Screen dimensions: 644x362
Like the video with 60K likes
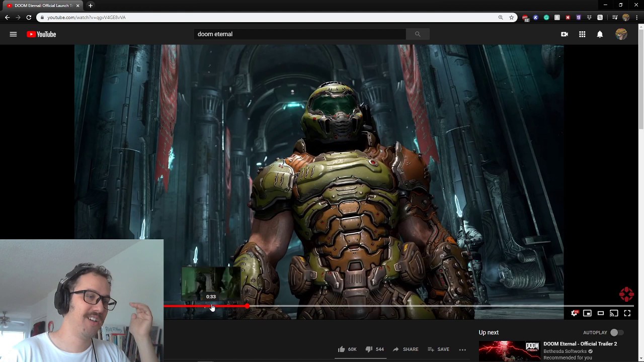point(347,349)
